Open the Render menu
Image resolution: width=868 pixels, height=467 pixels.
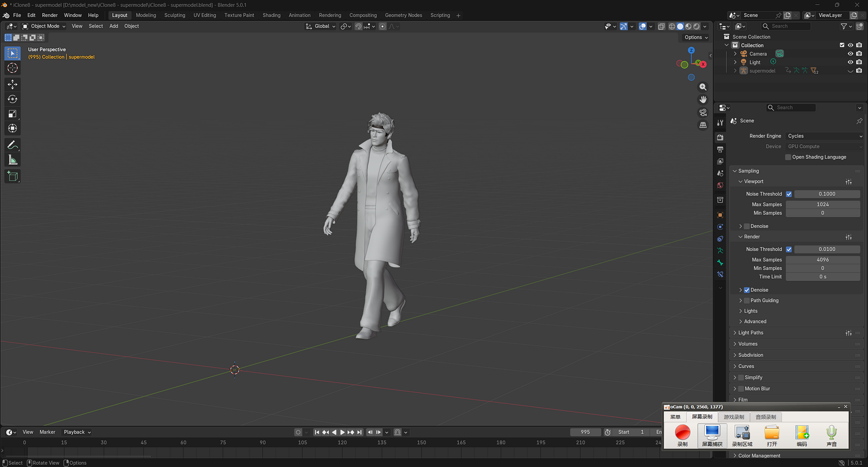click(50, 15)
